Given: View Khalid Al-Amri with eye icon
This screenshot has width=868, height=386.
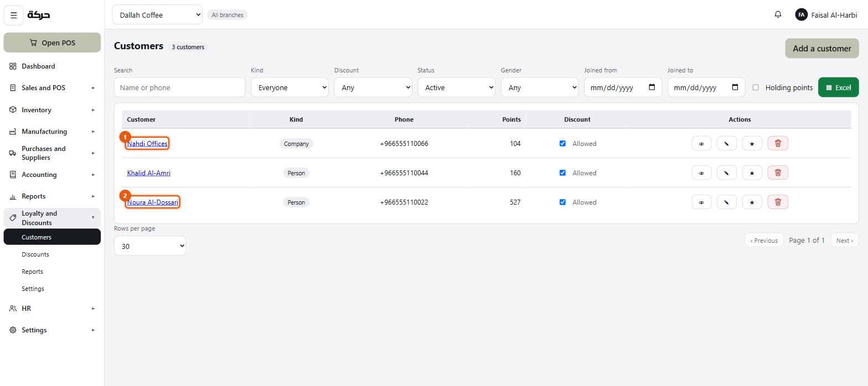Looking at the screenshot, I should tap(701, 173).
